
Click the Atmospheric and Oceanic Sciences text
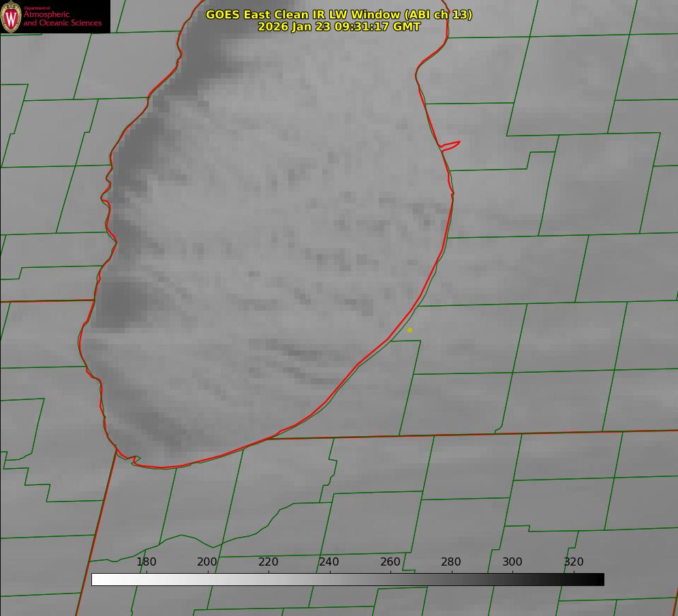point(62,18)
